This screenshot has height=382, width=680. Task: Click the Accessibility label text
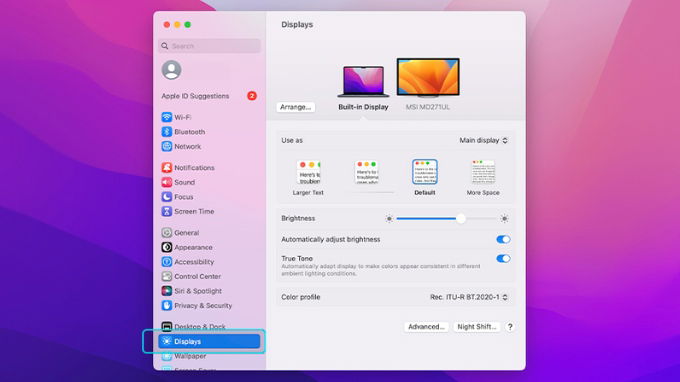click(194, 262)
